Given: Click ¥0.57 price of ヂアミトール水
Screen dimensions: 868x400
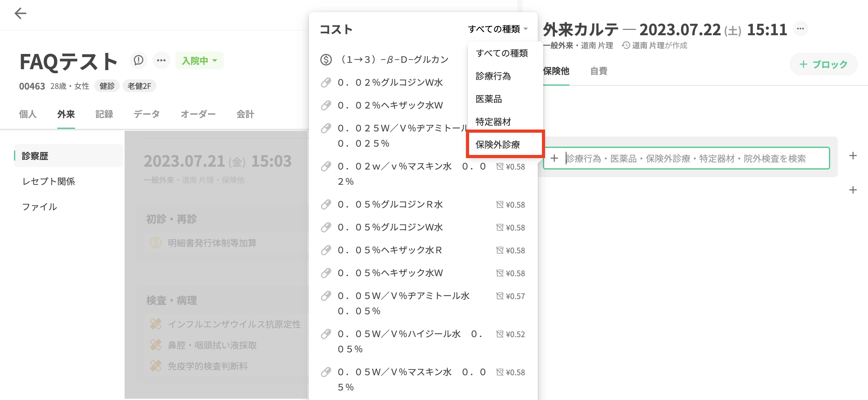Looking at the screenshot, I should pyautogui.click(x=515, y=296).
